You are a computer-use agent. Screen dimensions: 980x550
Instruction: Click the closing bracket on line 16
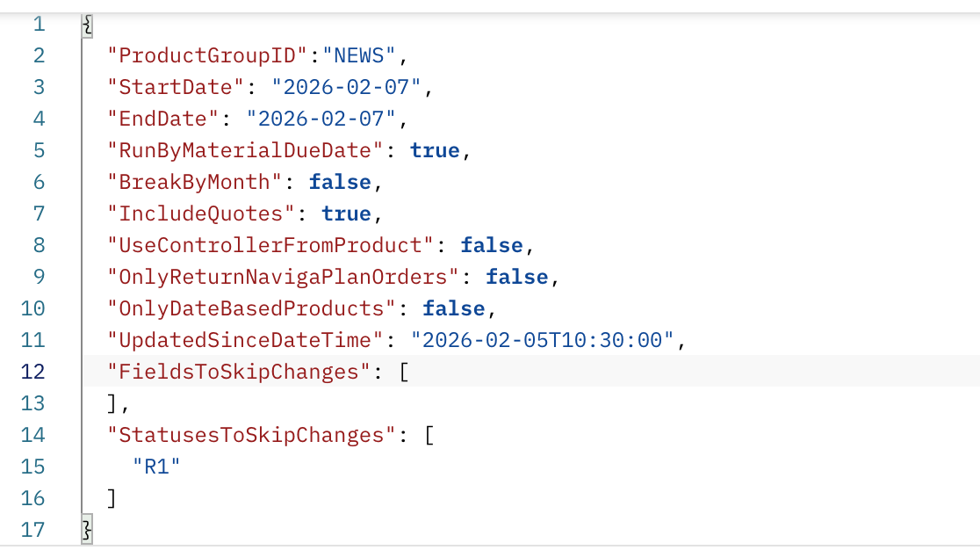pyautogui.click(x=112, y=498)
